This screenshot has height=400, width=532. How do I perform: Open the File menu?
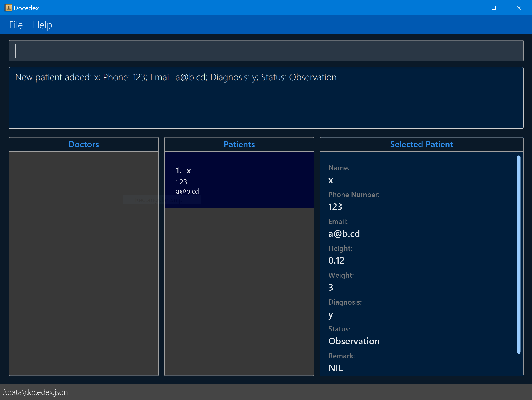point(16,25)
